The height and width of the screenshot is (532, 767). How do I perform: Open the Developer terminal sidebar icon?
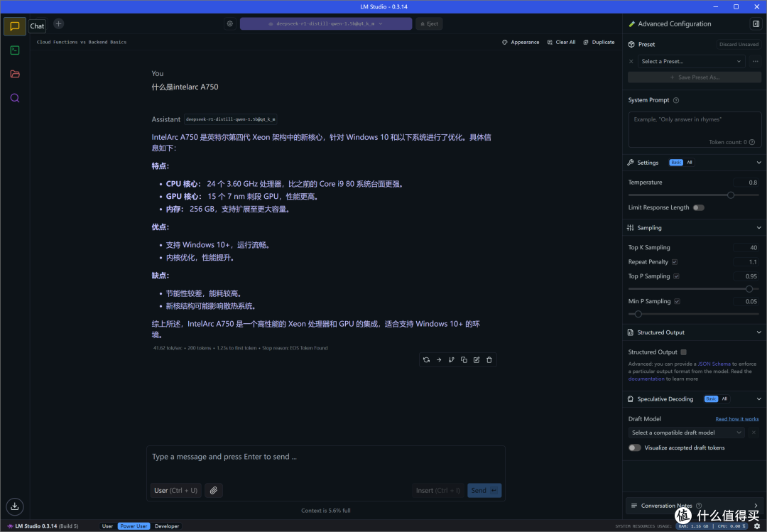(15, 50)
